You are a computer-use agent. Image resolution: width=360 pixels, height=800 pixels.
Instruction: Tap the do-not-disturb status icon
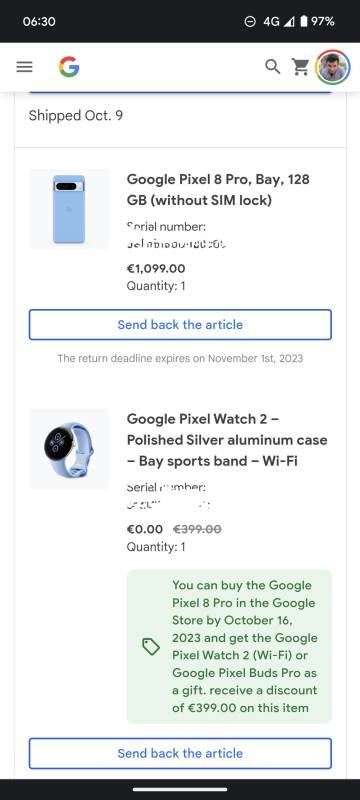[x=250, y=21]
